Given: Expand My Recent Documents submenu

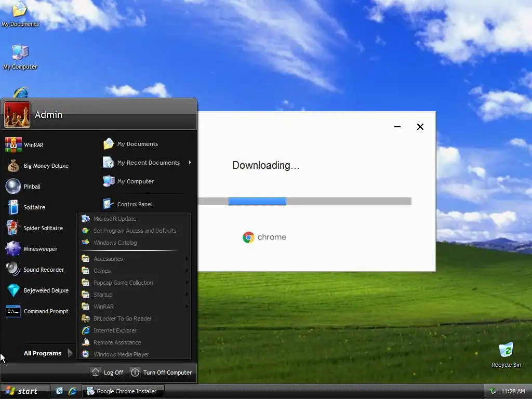Looking at the screenshot, I should (x=147, y=163).
